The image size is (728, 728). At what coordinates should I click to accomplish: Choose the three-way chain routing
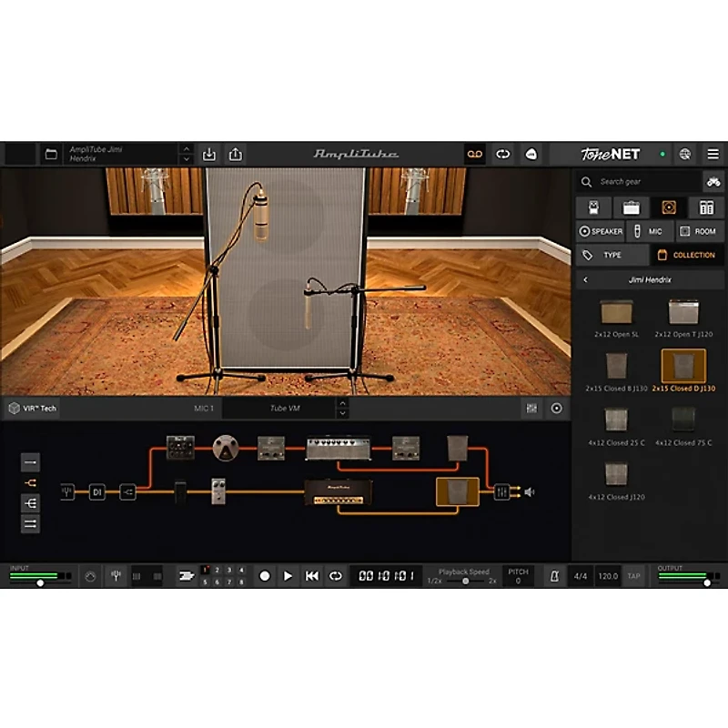click(x=30, y=503)
